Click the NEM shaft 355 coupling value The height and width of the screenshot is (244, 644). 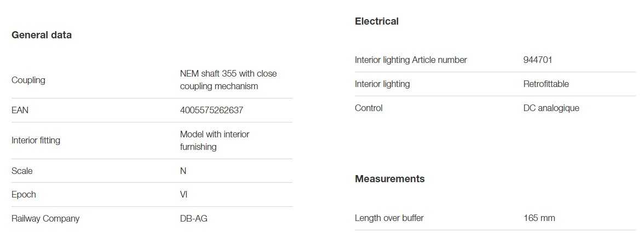228,80
